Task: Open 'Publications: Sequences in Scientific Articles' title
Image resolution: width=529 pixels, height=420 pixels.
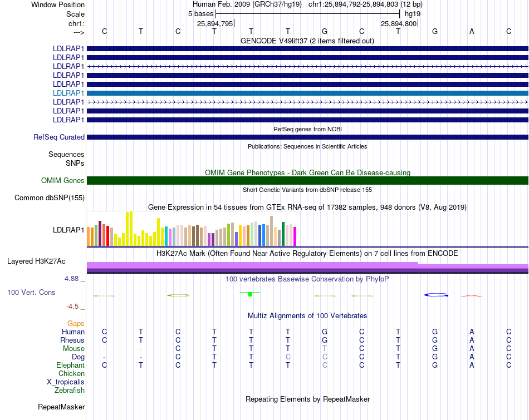Action: point(307,146)
